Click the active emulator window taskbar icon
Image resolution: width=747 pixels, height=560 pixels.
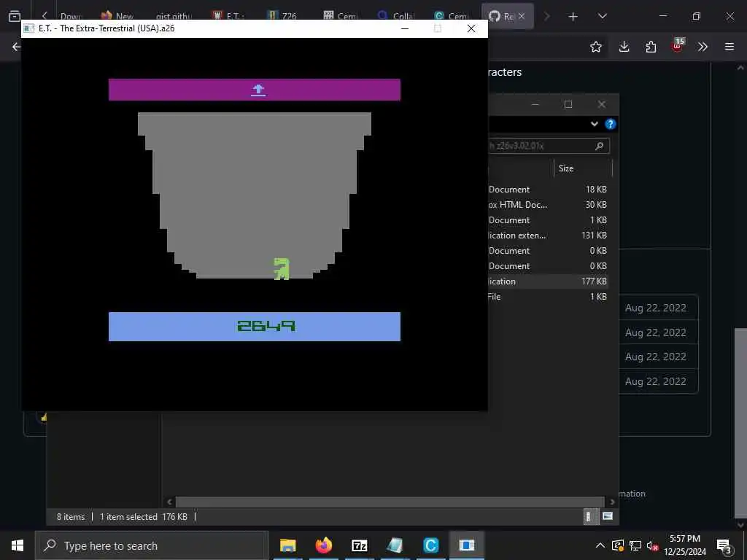click(467, 545)
